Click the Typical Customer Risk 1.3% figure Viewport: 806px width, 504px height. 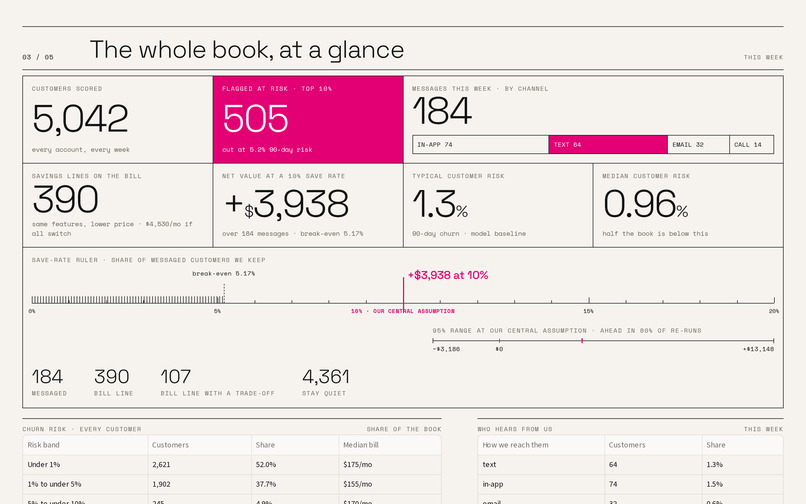coord(440,204)
